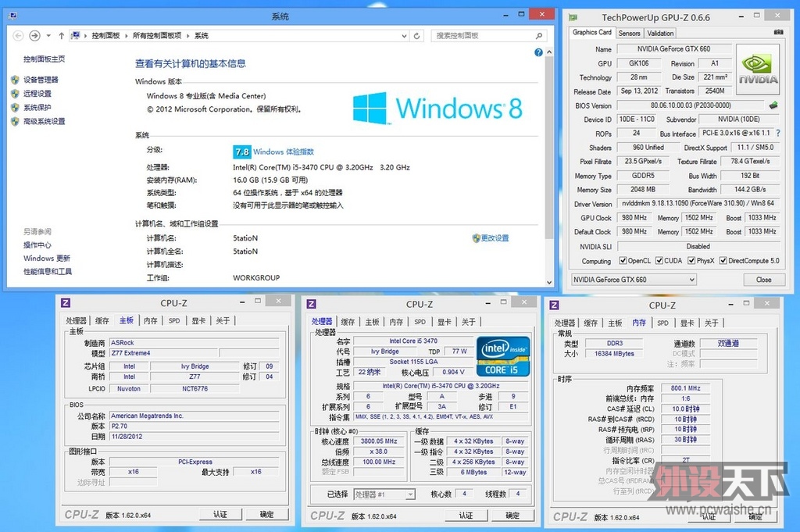Click the Forward arrow in System window
Screen dimensions: 800x532
click(34, 36)
